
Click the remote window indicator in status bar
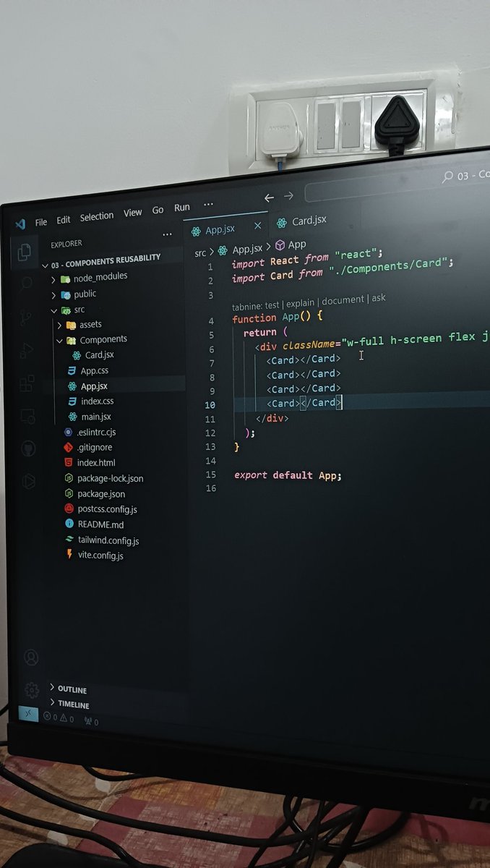(28, 714)
